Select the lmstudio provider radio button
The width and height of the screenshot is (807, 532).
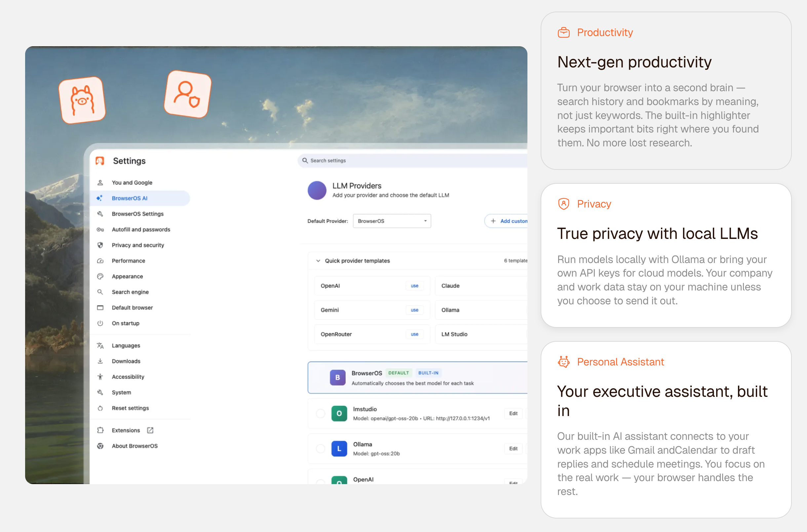click(x=320, y=413)
